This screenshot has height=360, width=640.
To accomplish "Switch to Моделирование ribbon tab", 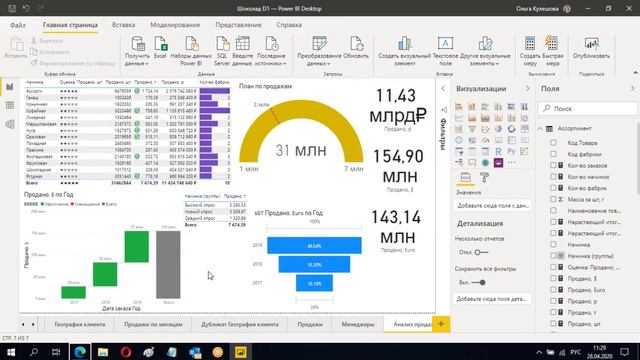I will click(x=175, y=25).
